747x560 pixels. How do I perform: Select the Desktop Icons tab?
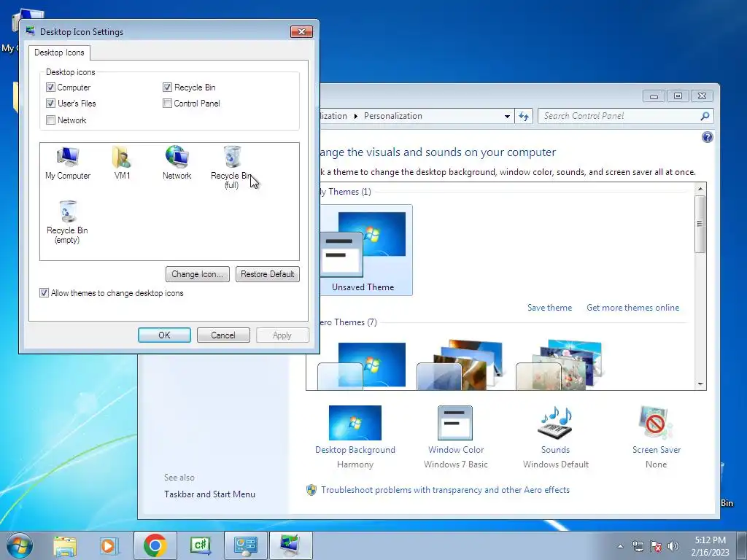click(59, 52)
